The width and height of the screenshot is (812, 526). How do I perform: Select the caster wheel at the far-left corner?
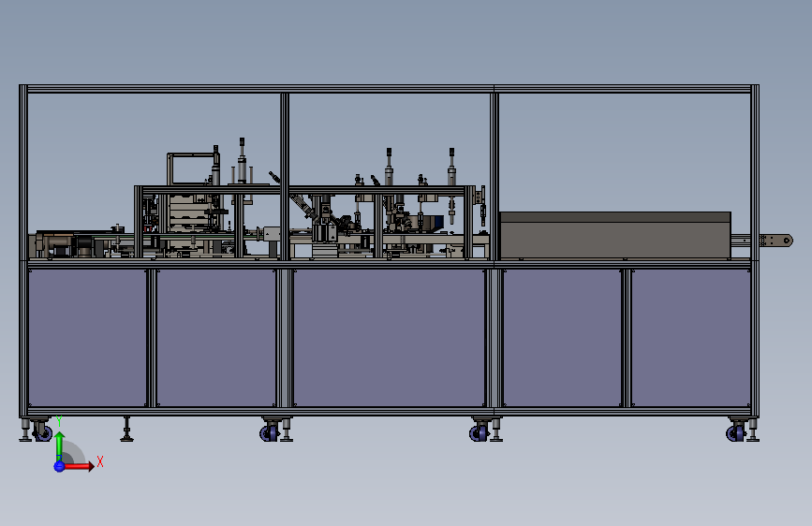42,431
